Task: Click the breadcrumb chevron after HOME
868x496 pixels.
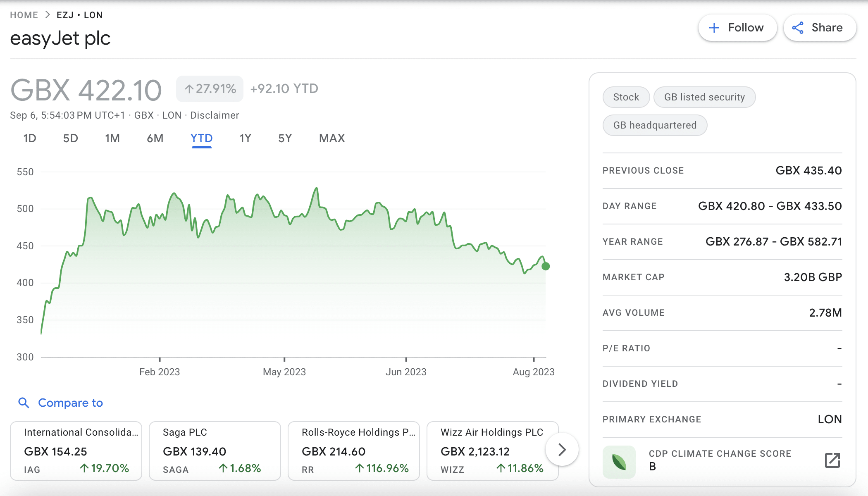Action: click(x=48, y=15)
